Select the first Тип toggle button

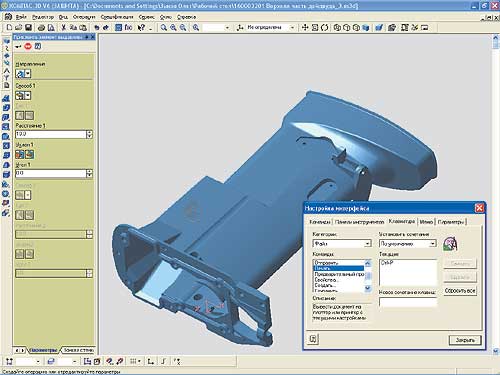[x=20, y=115]
